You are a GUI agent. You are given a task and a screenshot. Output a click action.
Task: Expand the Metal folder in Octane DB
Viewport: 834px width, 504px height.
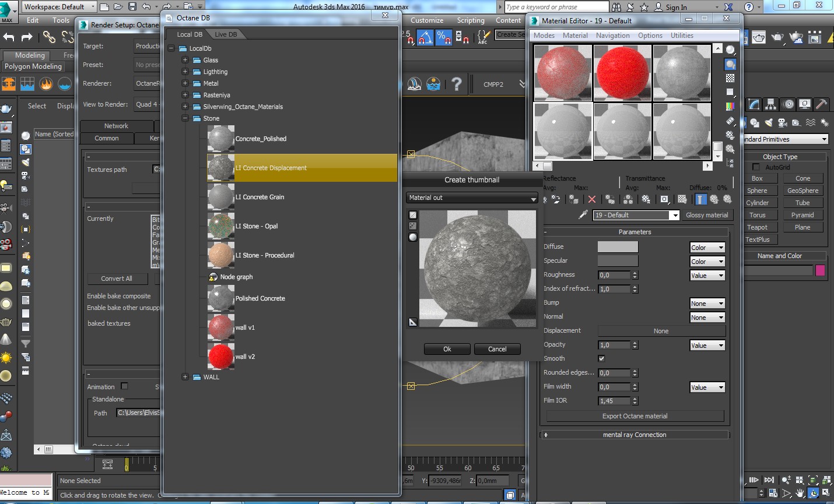click(185, 83)
